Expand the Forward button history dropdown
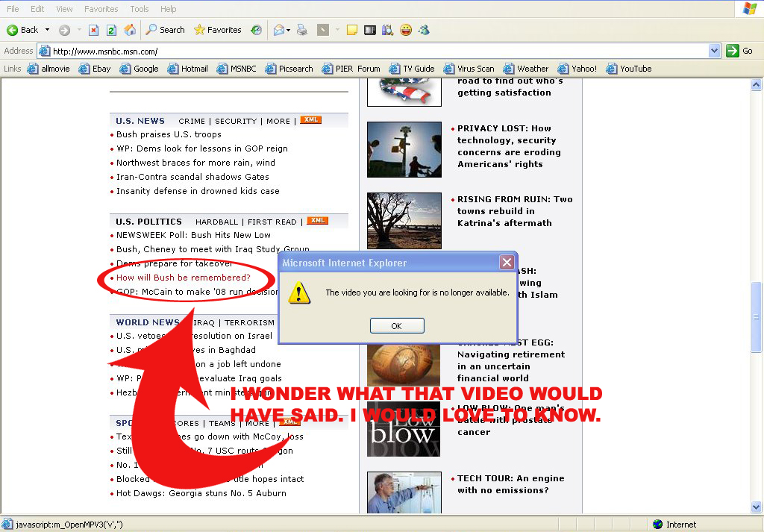 (79, 30)
